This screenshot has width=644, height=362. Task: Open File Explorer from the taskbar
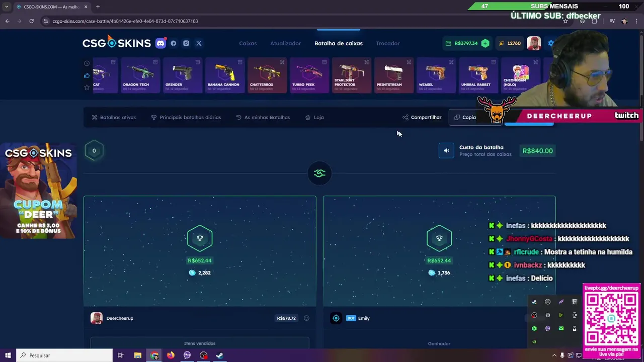pos(137,355)
